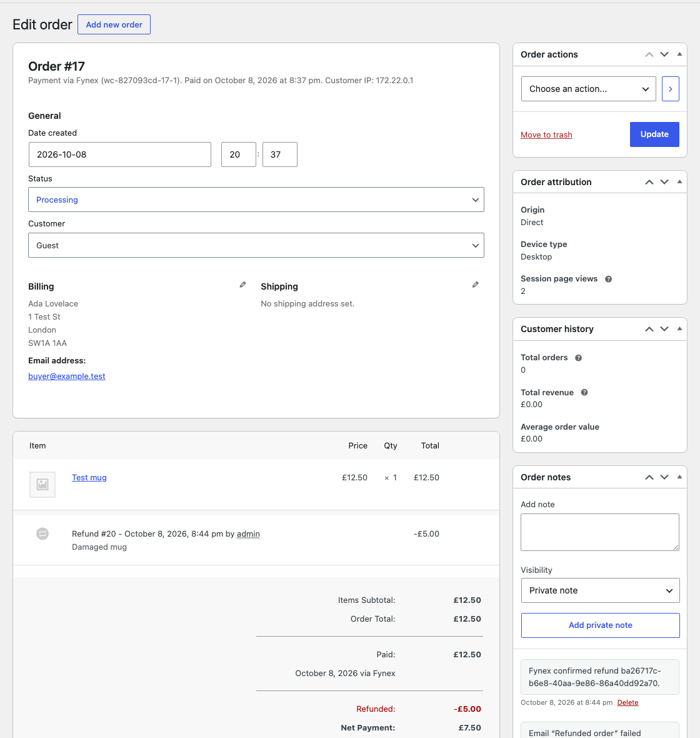The height and width of the screenshot is (738, 700).
Task: Move Order attribution panel up
Action: [x=649, y=182]
